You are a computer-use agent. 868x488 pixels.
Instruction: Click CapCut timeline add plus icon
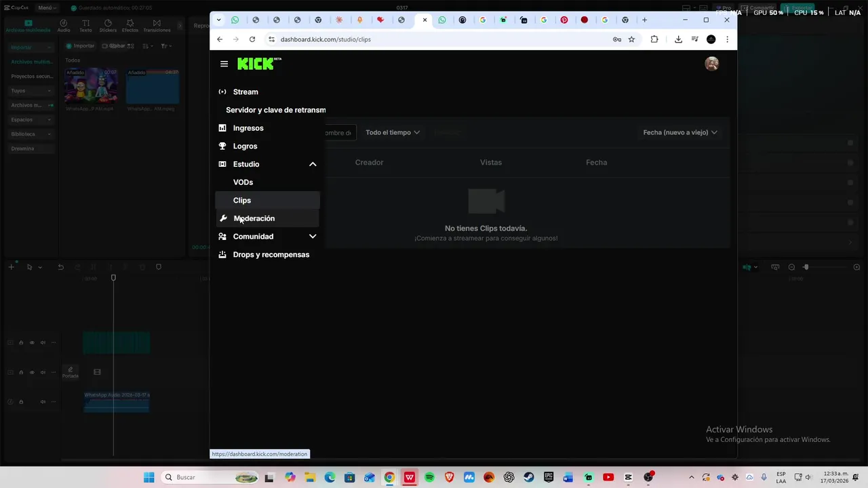pyautogui.click(x=11, y=267)
